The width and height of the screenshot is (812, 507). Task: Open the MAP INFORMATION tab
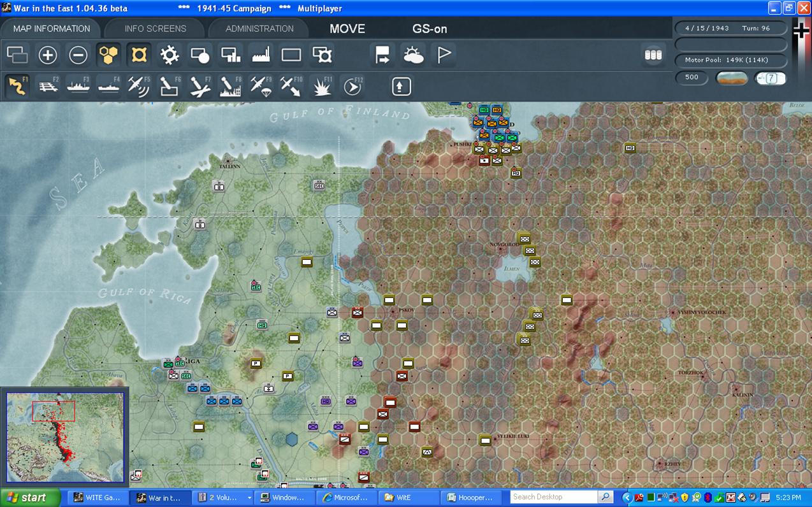tap(52, 29)
